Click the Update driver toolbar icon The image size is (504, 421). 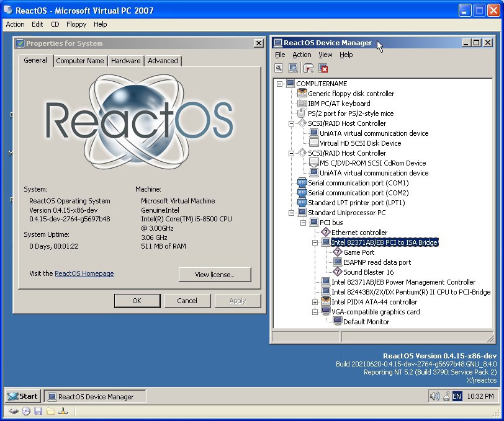pos(308,68)
